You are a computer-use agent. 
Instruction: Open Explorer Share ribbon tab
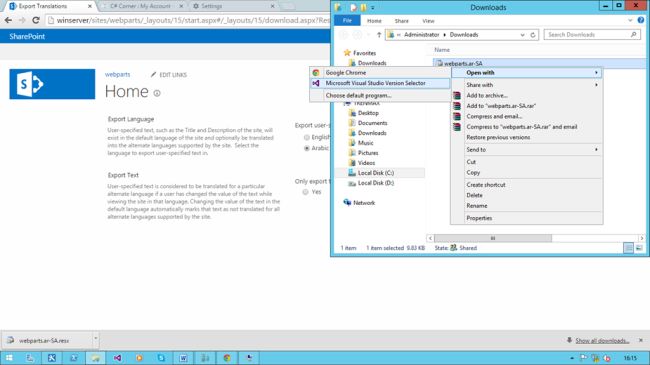pyautogui.click(x=401, y=21)
